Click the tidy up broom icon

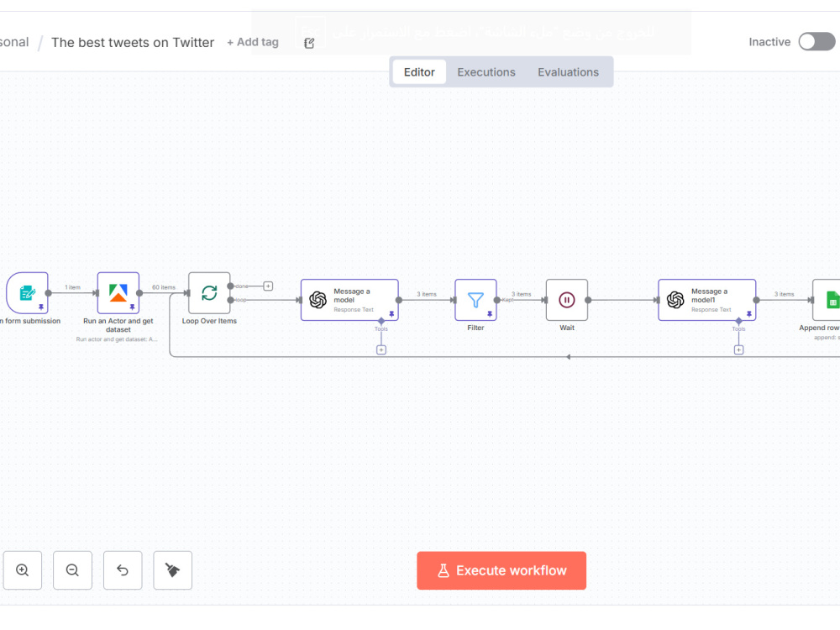[172, 570]
